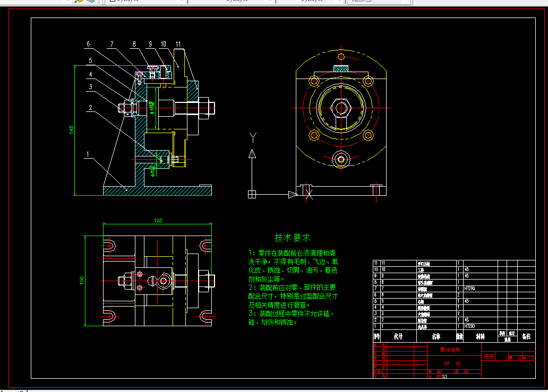
Task: Click balloon number 5 in the section view
Action: [x=90, y=60]
